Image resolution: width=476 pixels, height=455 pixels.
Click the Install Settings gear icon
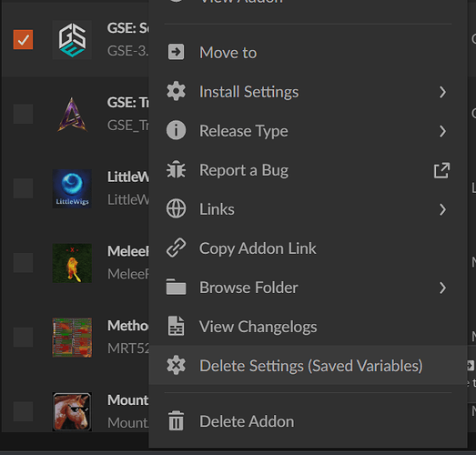(176, 91)
